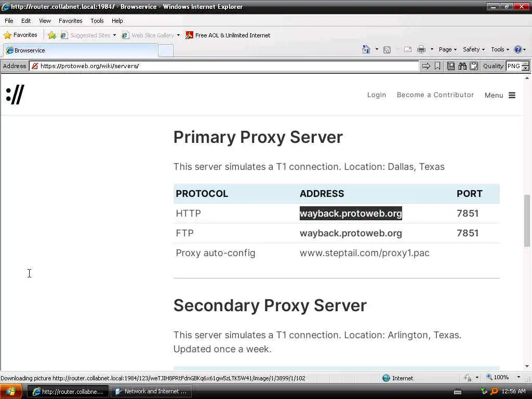
Task: Click the Quality PNG value field
Action: 513,66
